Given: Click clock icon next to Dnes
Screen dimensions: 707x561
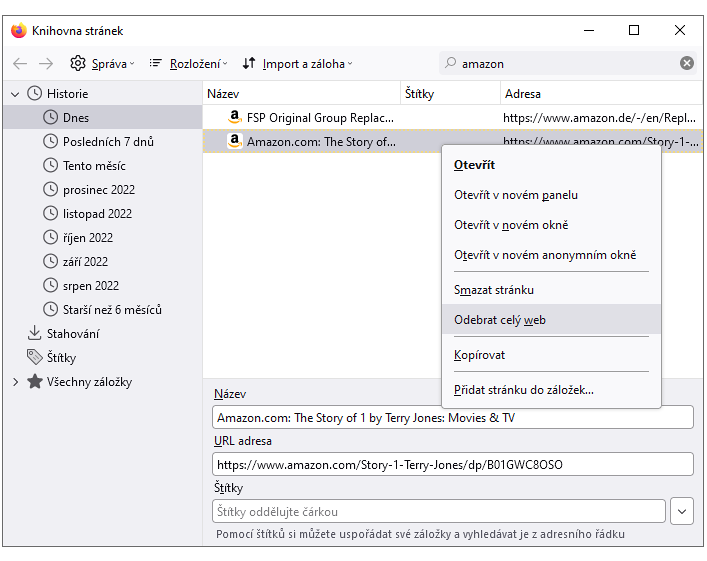Looking at the screenshot, I should [x=50, y=117].
